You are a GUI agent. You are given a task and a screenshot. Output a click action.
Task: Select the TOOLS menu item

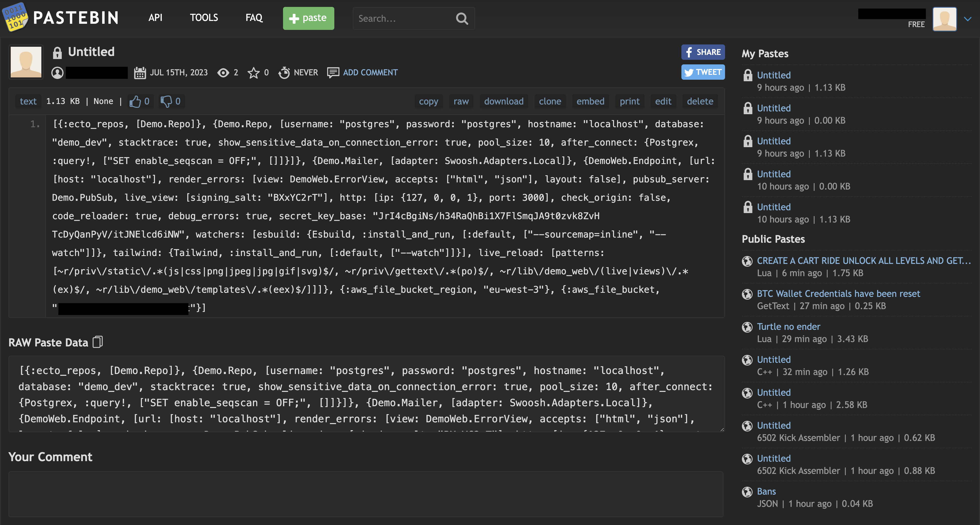pos(203,18)
